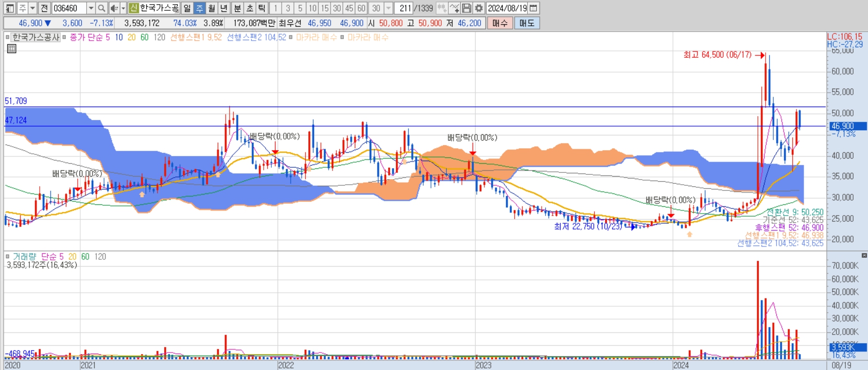Click the add indicator line icon
868x370 pixels.
click(454, 8)
